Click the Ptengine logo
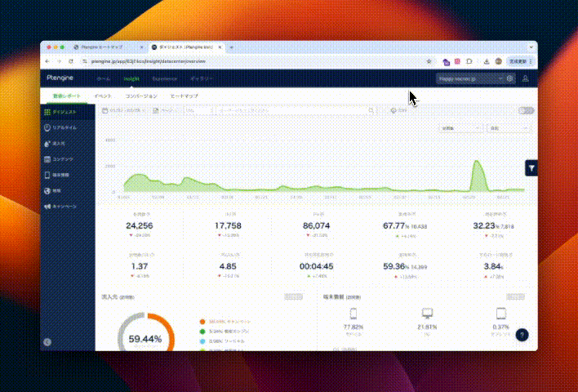 [62, 79]
